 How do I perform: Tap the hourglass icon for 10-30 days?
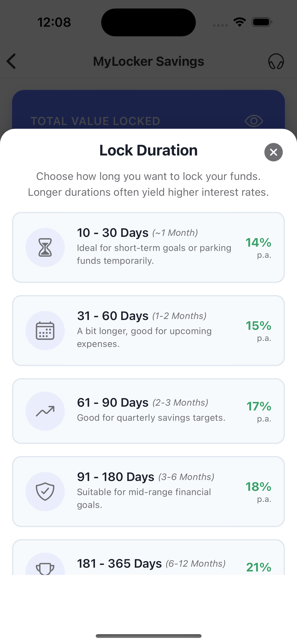tap(45, 247)
